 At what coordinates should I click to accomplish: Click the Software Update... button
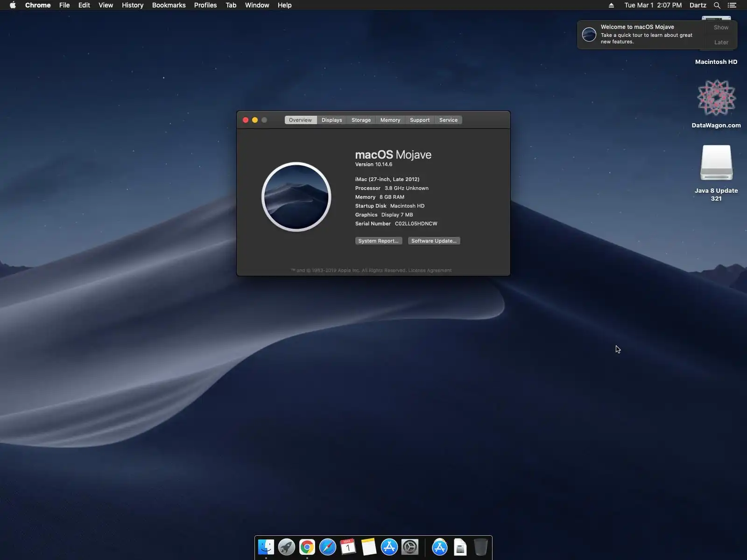pos(434,241)
